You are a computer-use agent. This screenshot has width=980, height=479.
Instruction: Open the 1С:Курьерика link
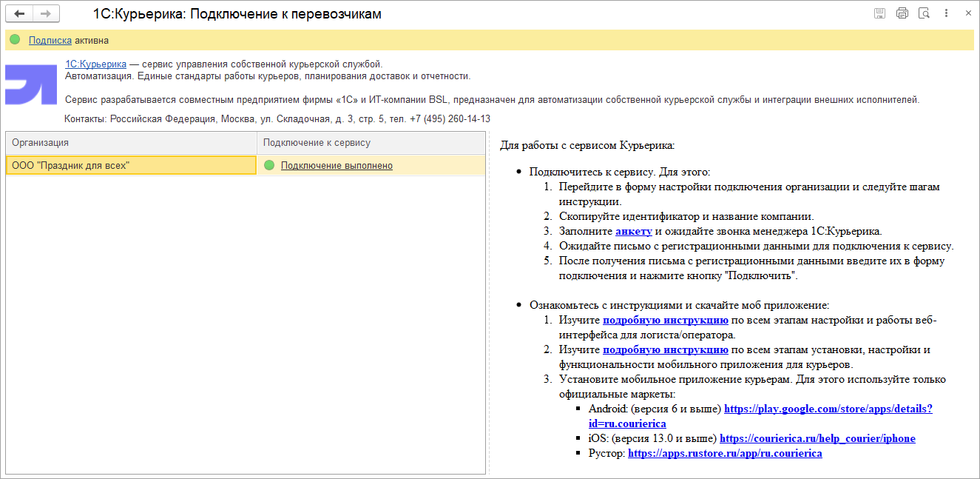pyautogui.click(x=95, y=64)
